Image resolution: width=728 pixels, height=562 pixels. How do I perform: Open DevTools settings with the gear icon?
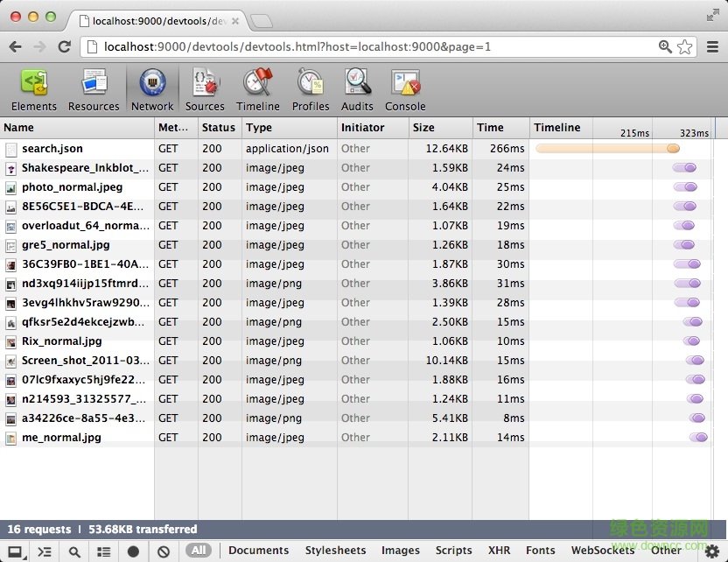[714, 551]
